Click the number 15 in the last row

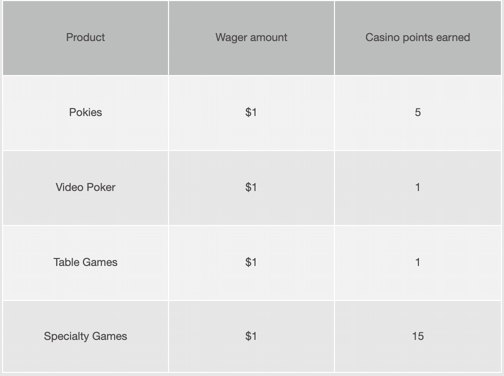tap(418, 336)
